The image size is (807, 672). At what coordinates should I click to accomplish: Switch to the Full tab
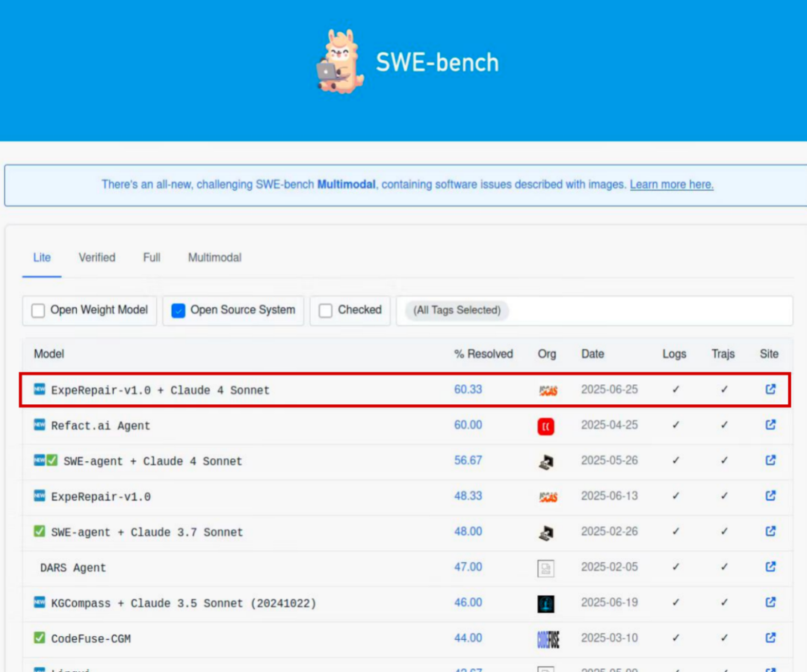point(151,257)
